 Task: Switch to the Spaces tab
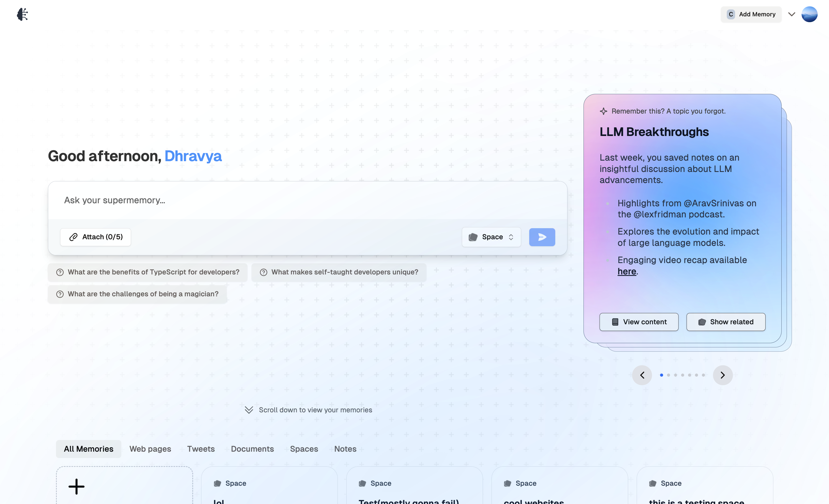pyautogui.click(x=304, y=449)
